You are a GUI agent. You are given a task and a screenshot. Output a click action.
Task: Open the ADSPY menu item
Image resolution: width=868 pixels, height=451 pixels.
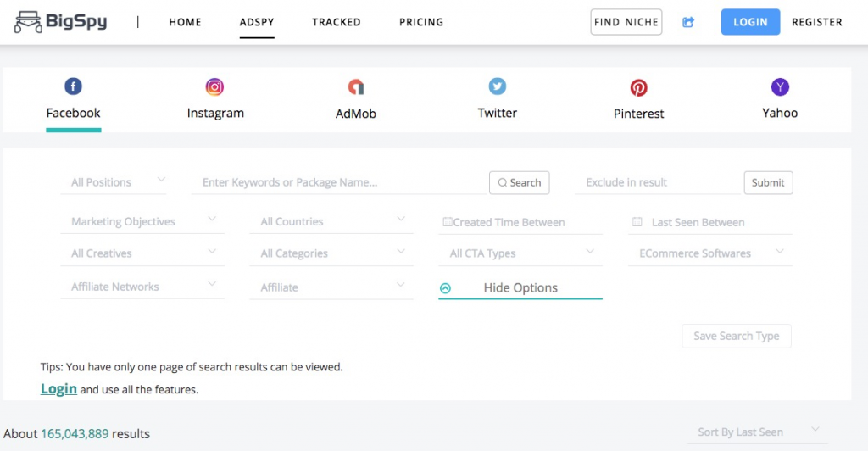pos(257,22)
